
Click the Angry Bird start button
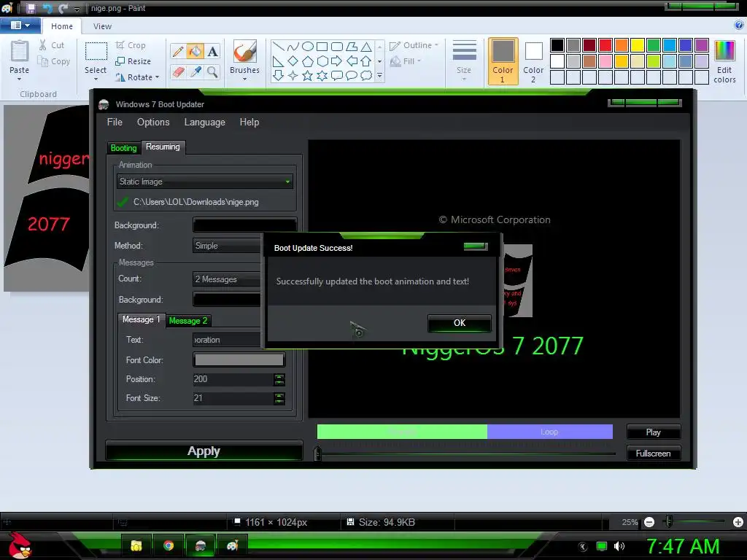(x=20, y=545)
